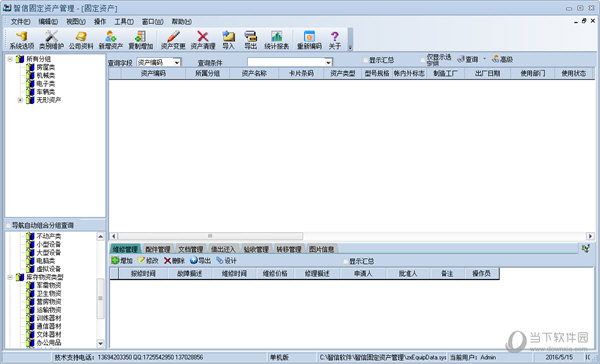Tick the upper 显示汇总 checkbox
600x364 pixels.
365,60
